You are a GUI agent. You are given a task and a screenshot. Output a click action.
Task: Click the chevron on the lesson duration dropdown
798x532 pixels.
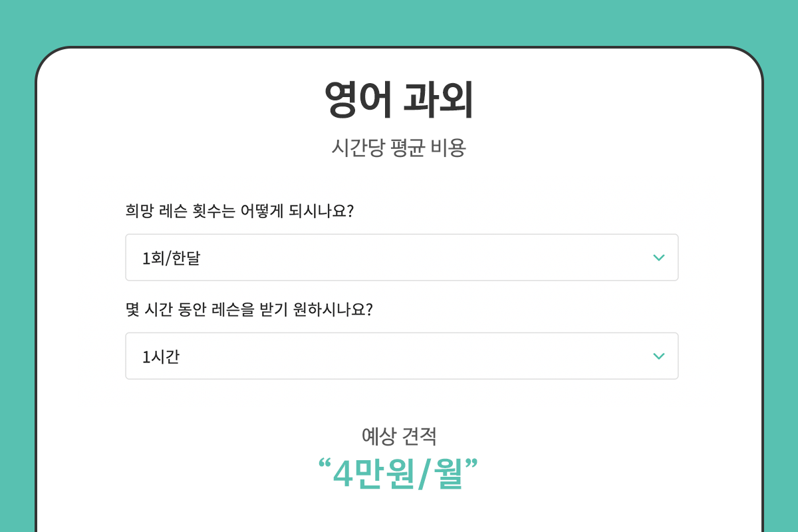pyautogui.click(x=658, y=356)
